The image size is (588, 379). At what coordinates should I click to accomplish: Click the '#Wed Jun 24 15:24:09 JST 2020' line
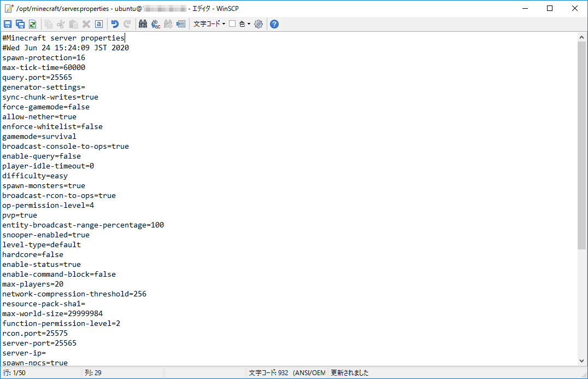pyautogui.click(x=66, y=48)
